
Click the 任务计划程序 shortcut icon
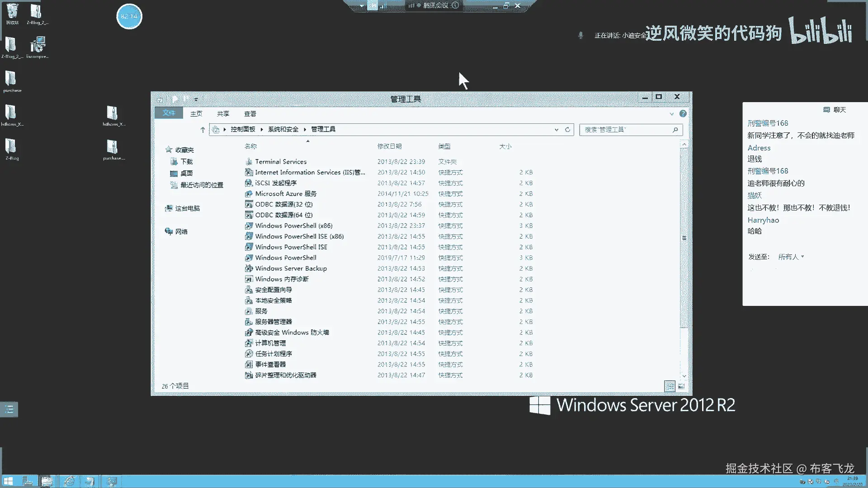point(249,354)
